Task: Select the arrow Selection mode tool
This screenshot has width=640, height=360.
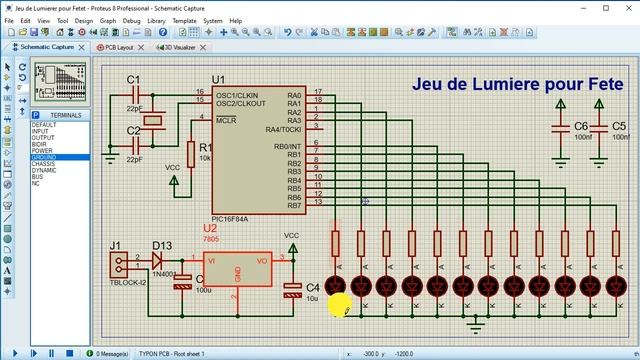Action: [x=7, y=67]
